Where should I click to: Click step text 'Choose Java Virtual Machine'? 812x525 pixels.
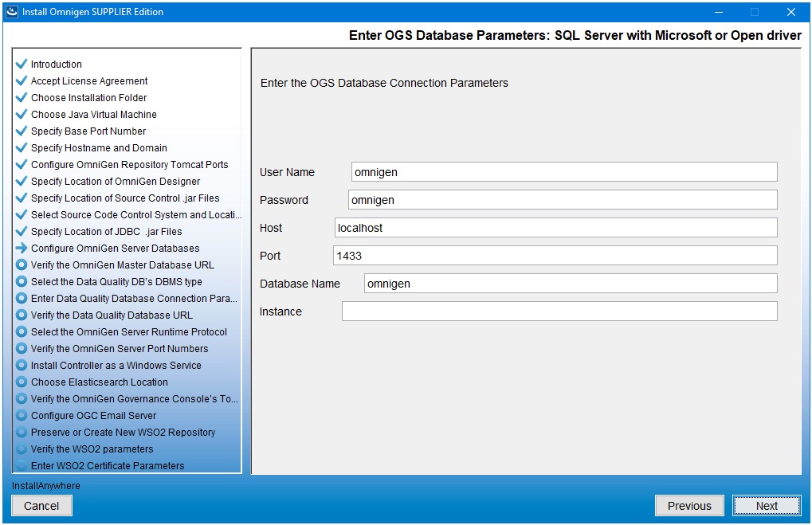94,115
